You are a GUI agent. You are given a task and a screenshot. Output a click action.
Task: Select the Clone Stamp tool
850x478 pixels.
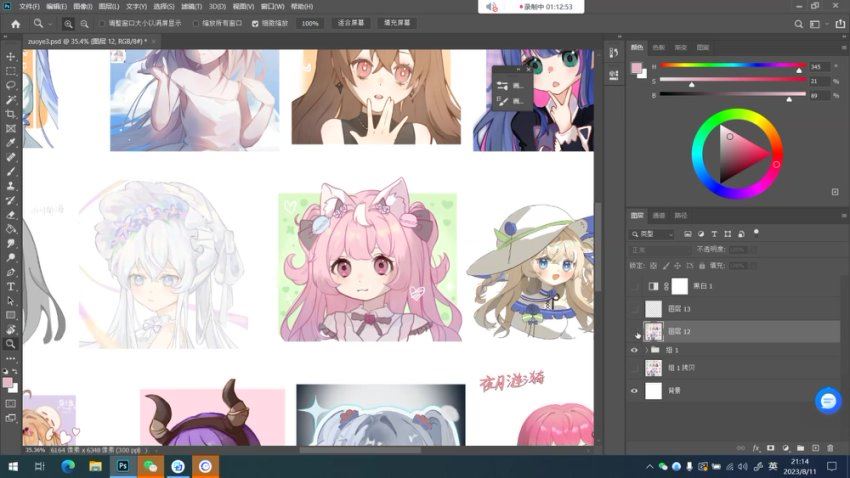tap(10, 186)
